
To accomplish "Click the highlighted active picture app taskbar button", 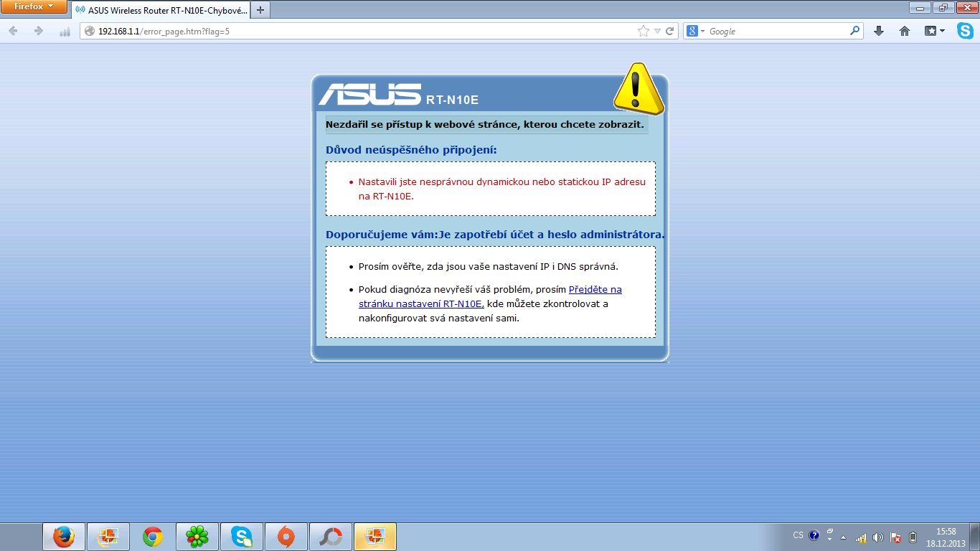I will pyautogui.click(x=374, y=537).
